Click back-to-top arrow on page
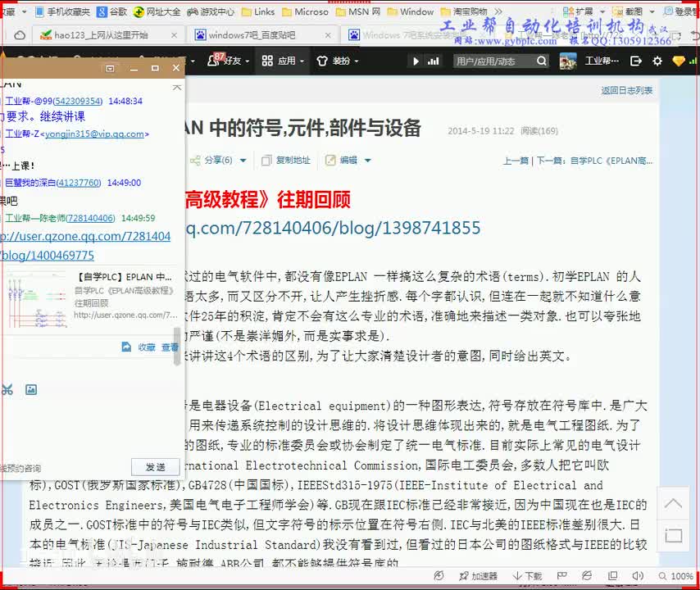Viewport: 700px width, 590px height. pyautogui.click(x=673, y=504)
